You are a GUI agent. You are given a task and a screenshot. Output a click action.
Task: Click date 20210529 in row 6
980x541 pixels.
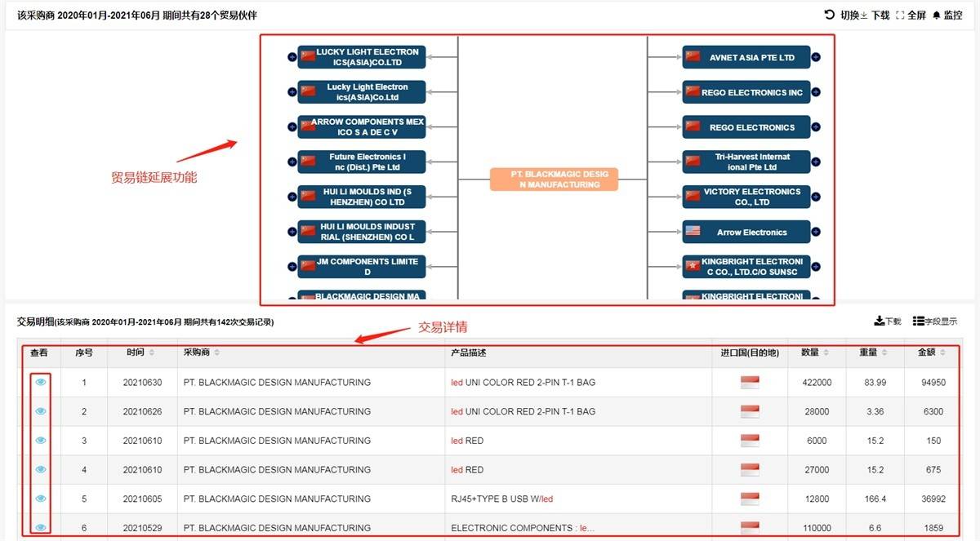[142, 529]
